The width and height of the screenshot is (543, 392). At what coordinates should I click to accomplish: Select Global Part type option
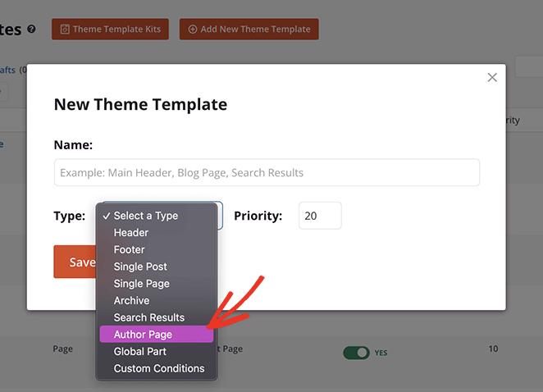[157, 352]
